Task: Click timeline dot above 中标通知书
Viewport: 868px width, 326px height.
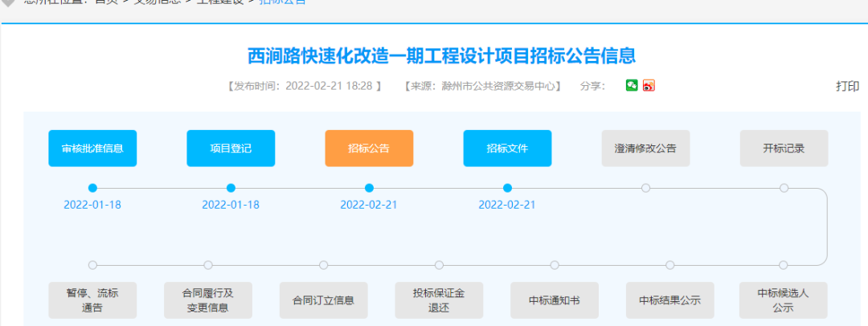Action: [x=554, y=265]
